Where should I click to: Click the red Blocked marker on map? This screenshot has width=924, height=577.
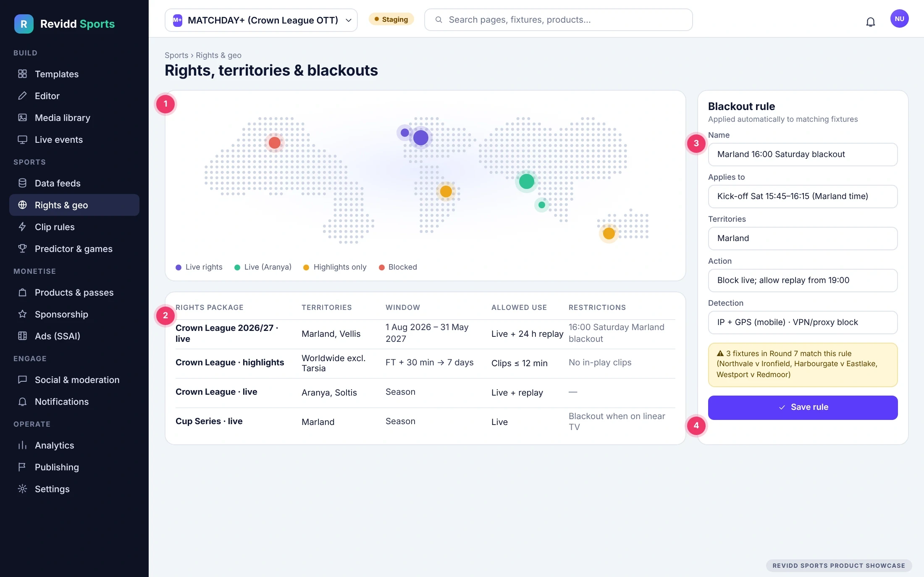click(x=275, y=143)
